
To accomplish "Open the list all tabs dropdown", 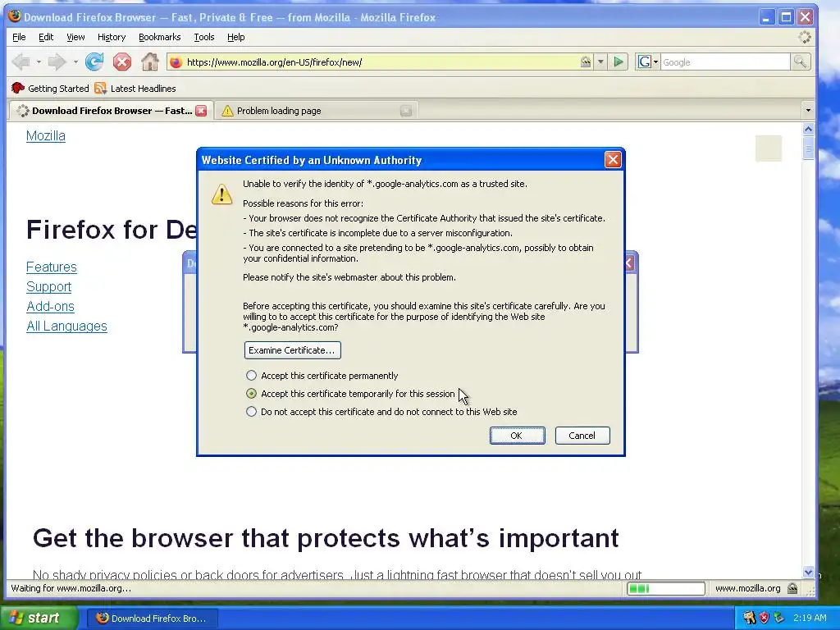I will click(808, 111).
